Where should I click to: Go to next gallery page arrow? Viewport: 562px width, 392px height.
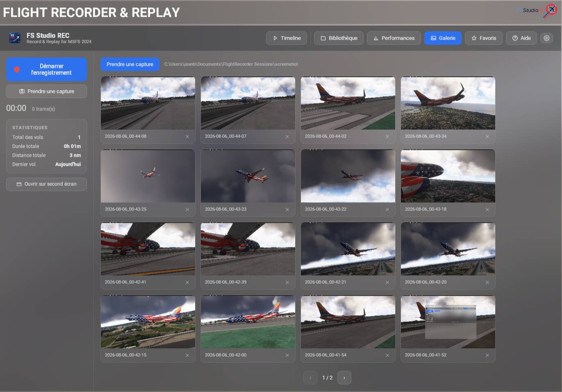pos(344,378)
